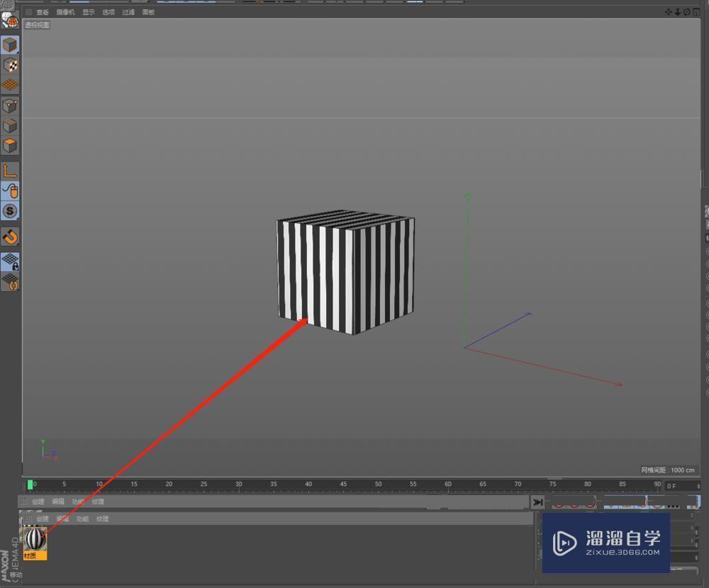Viewport: 709px width, 588px height.
Task: Open 纹理 menu in lower material manager
Action: click(103, 519)
